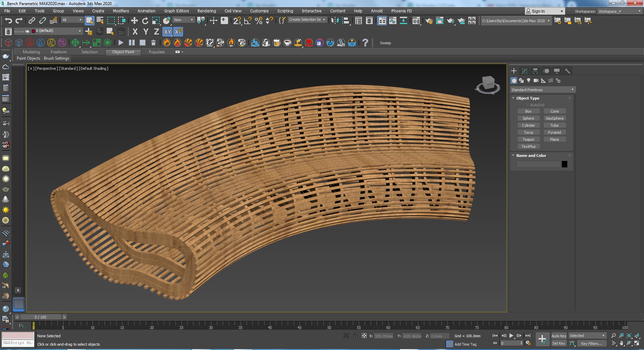Click the black object color swatch

[x=565, y=164]
